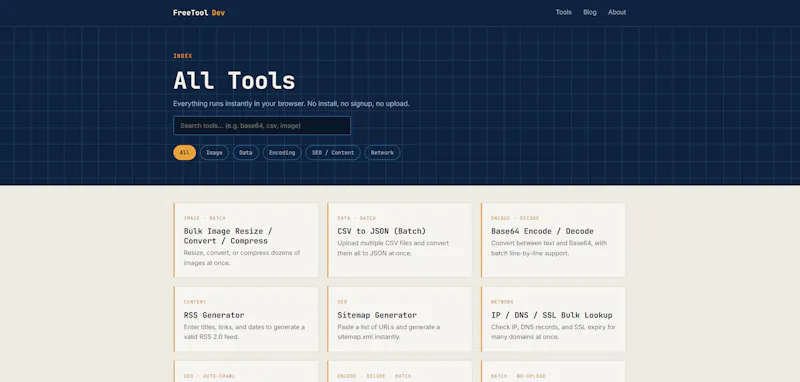Open the About nav link
Screen dimensions: 800x382
pos(617,12)
